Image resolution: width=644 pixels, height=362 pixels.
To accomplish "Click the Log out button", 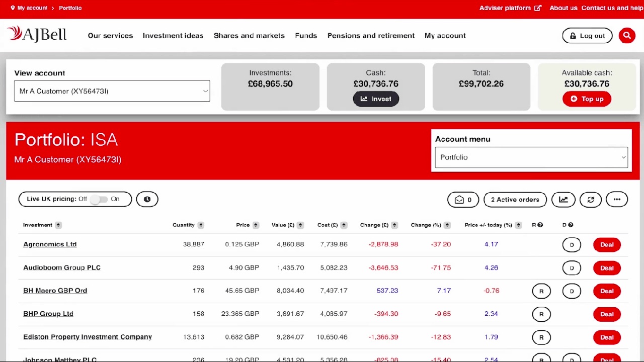I will tap(587, 36).
